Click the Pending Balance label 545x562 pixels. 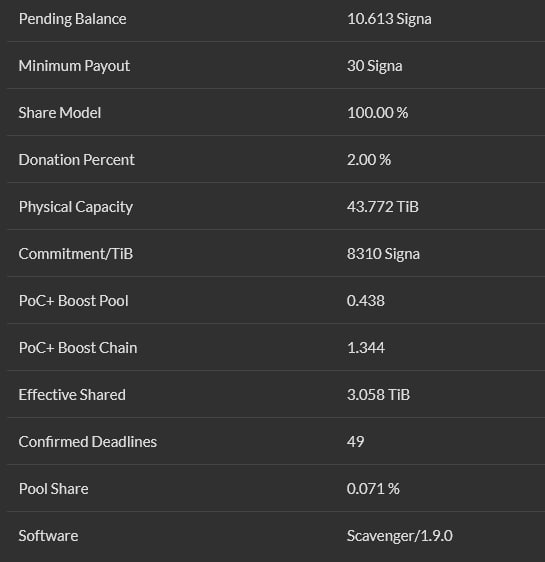point(72,19)
